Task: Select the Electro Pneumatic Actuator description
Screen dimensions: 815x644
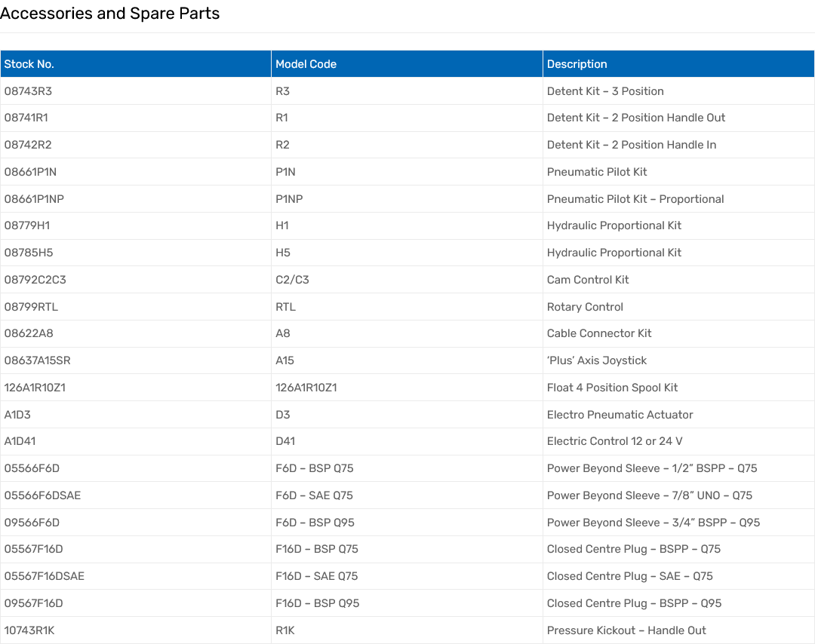Action: [x=620, y=415]
